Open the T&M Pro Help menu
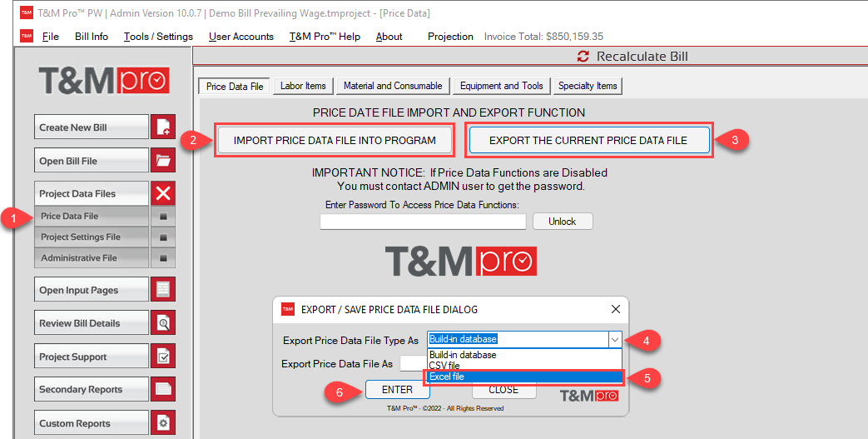868x439 pixels. [325, 37]
